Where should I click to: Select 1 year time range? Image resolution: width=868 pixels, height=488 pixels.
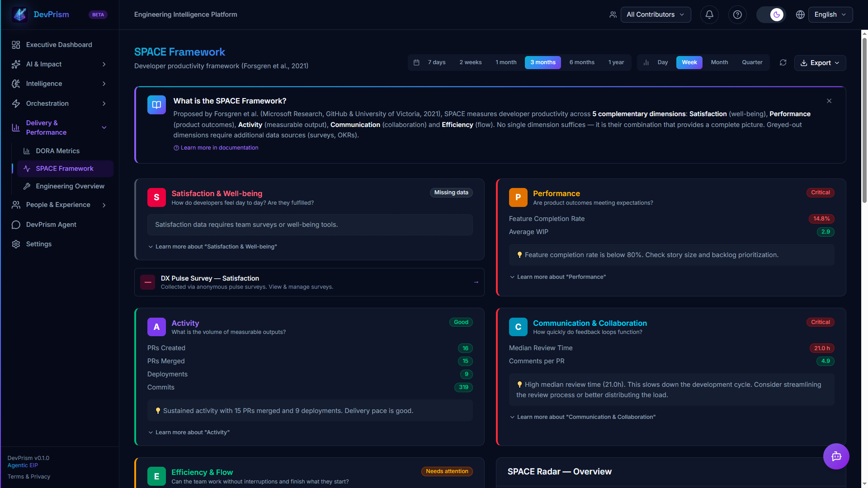(x=616, y=62)
